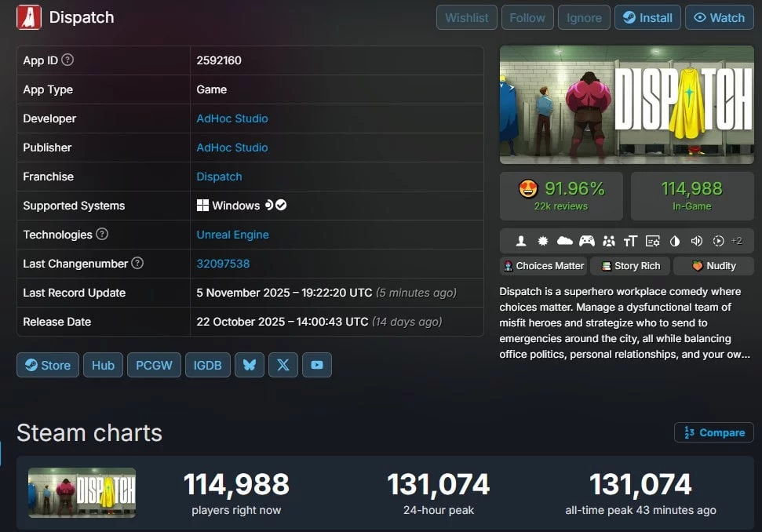Click the Dispatch page title
The height and width of the screenshot is (532, 762).
click(82, 17)
